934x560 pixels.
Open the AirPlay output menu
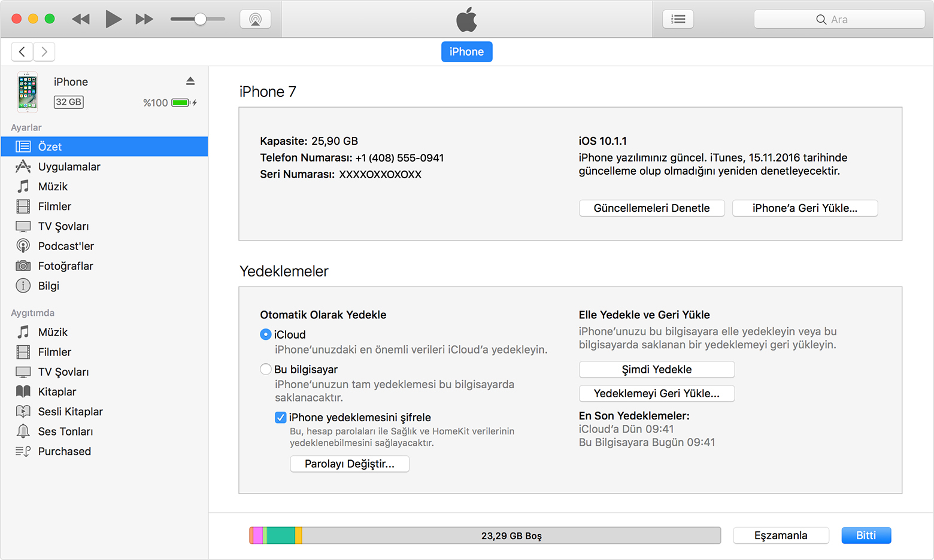(x=256, y=19)
